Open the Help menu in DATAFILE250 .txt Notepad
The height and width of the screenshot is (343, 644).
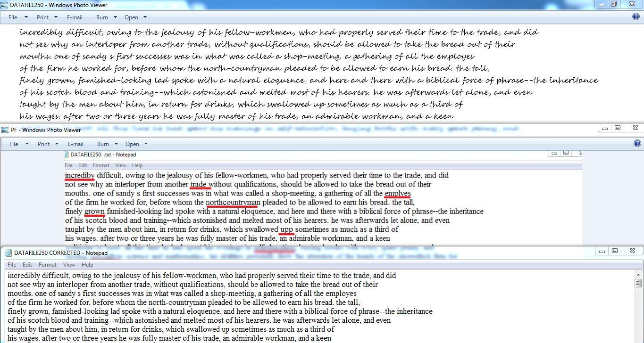(137, 165)
